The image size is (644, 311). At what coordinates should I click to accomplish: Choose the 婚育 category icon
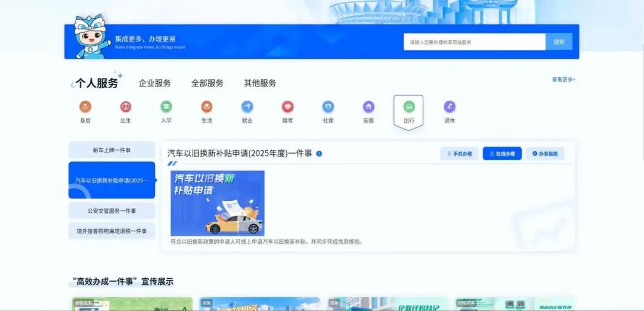pos(287,107)
